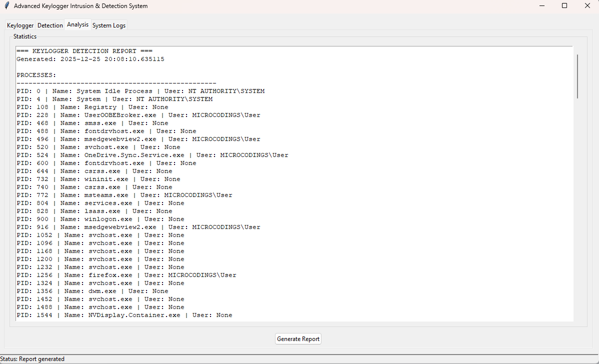Select the Analysis tab
This screenshot has height=364, width=599.
pos(77,24)
